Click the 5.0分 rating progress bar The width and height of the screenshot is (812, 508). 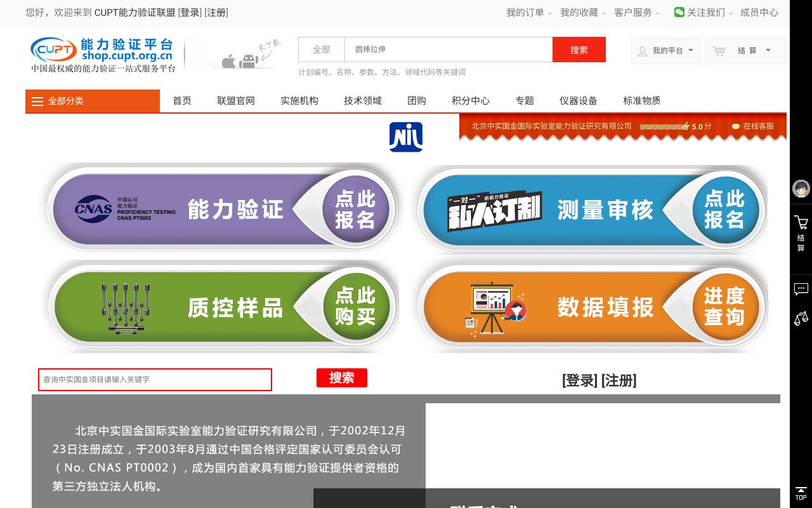click(662, 127)
